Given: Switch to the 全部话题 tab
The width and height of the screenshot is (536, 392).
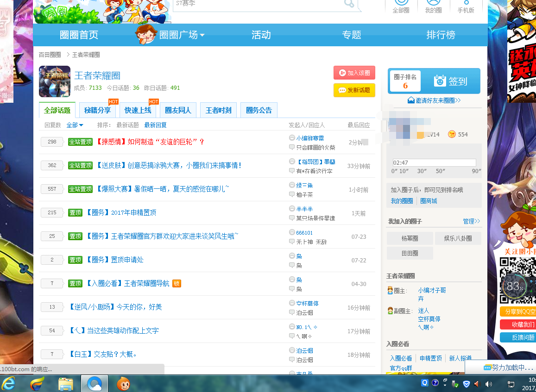Looking at the screenshot, I should coord(57,110).
